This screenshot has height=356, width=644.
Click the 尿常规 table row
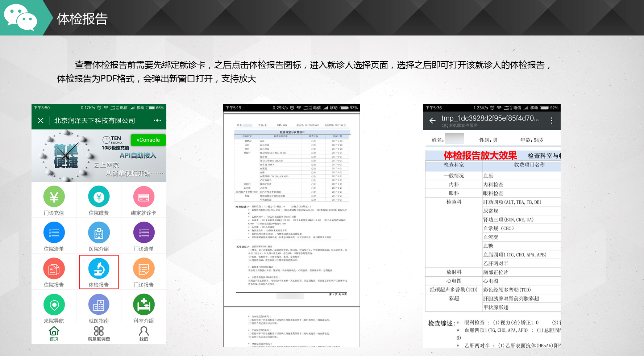tap(522, 211)
